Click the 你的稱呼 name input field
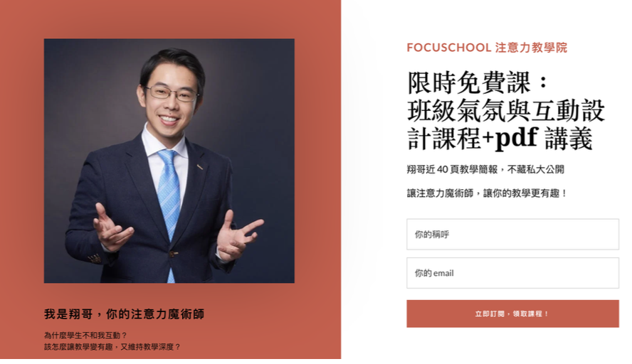Screen dimensions: 632x364 coord(512,235)
